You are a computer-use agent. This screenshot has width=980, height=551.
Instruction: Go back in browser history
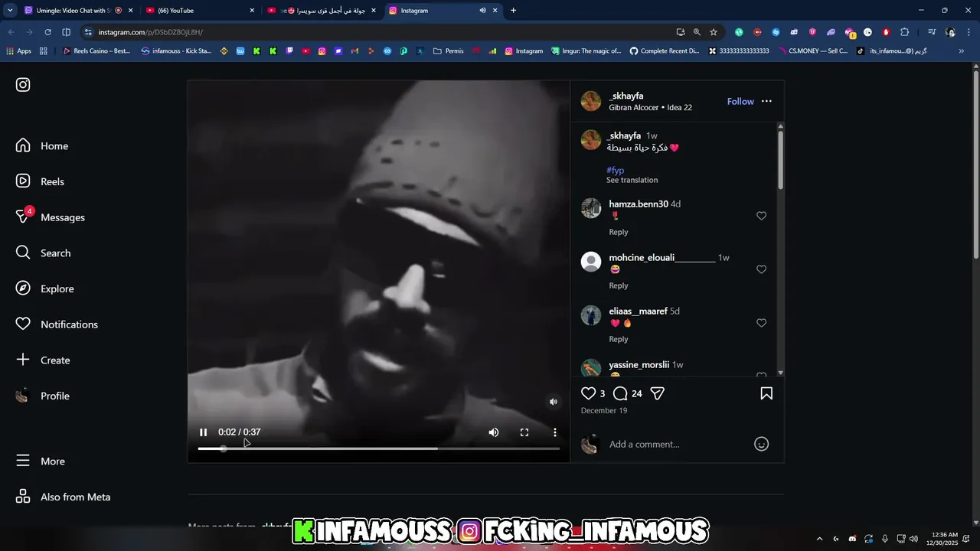point(11,32)
